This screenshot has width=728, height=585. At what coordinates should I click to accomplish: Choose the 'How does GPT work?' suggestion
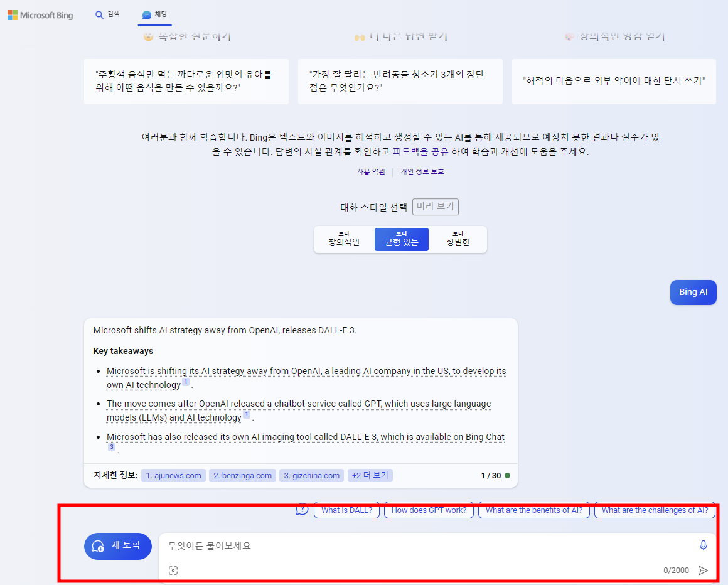point(429,510)
